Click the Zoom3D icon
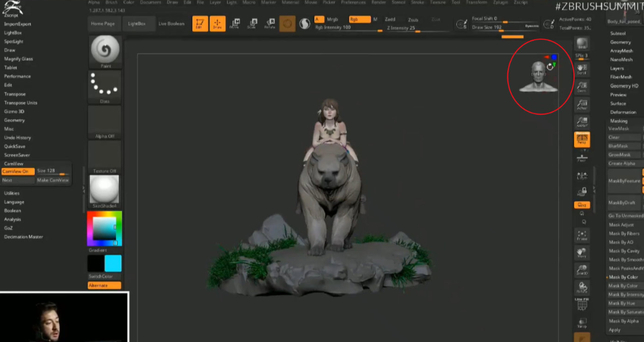644x342 pixels. [582, 270]
